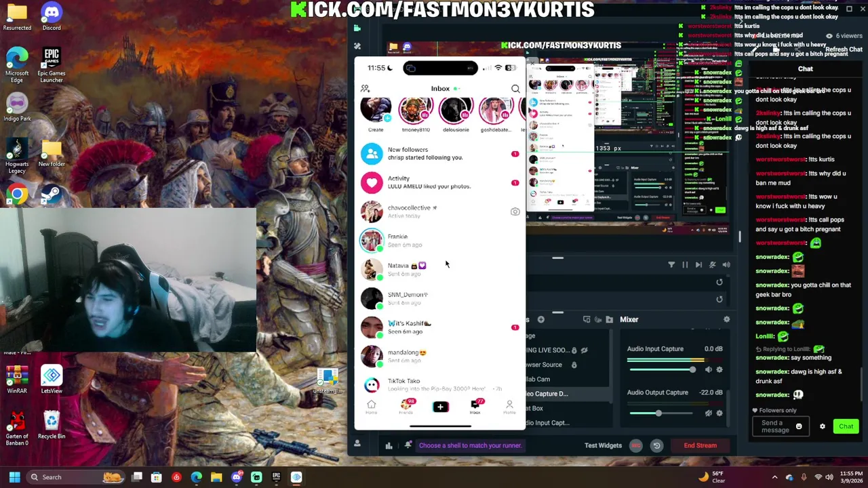Open the Resurrected folder on the desktop
The height and width of the screenshot is (488, 868).
coord(17,17)
